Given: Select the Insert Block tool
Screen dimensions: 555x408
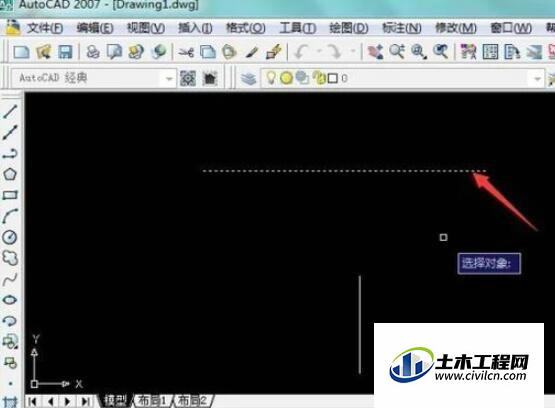Looking at the screenshot, I should [10, 342].
